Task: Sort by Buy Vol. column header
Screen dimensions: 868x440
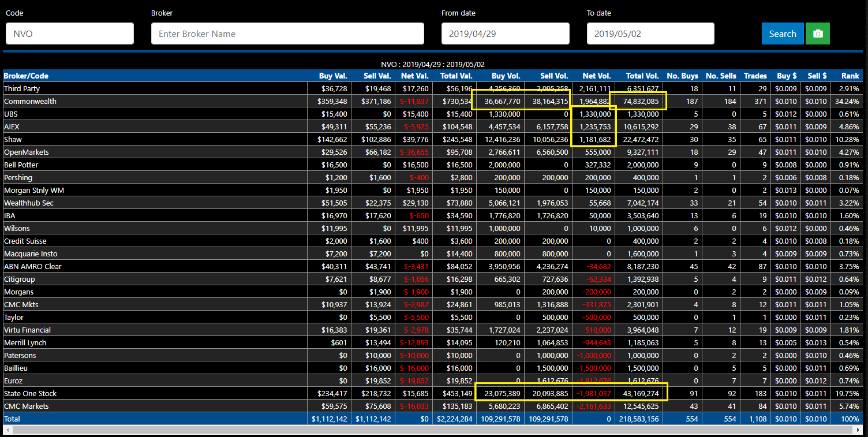Action: [x=506, y=76]
